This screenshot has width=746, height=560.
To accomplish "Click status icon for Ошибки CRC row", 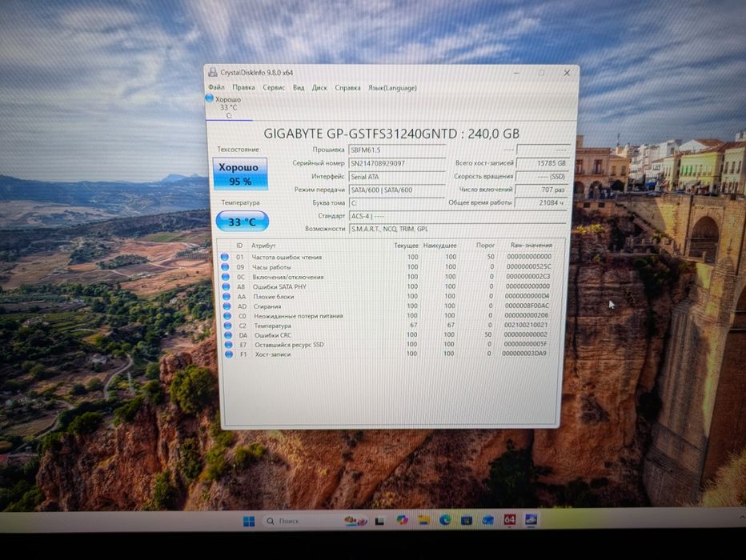I will coord(228,335).
